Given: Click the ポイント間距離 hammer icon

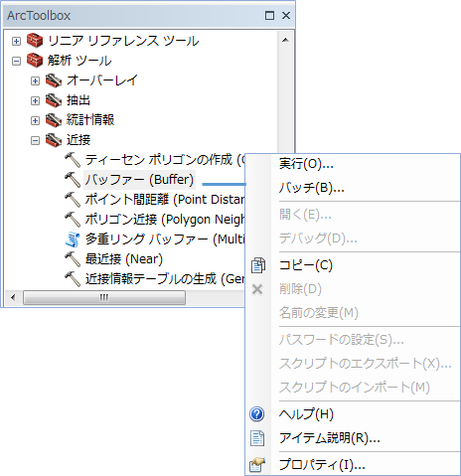Looking at the screenshot, I should point(73,200).
